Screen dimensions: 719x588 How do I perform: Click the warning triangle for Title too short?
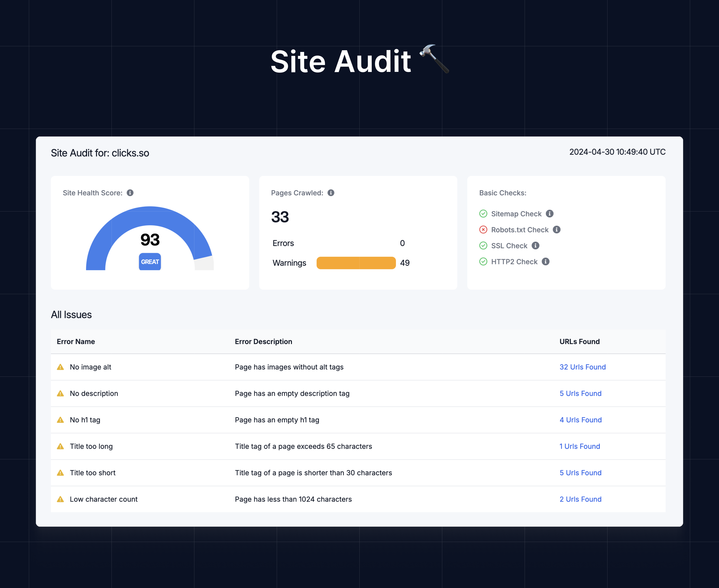[60, 472]
